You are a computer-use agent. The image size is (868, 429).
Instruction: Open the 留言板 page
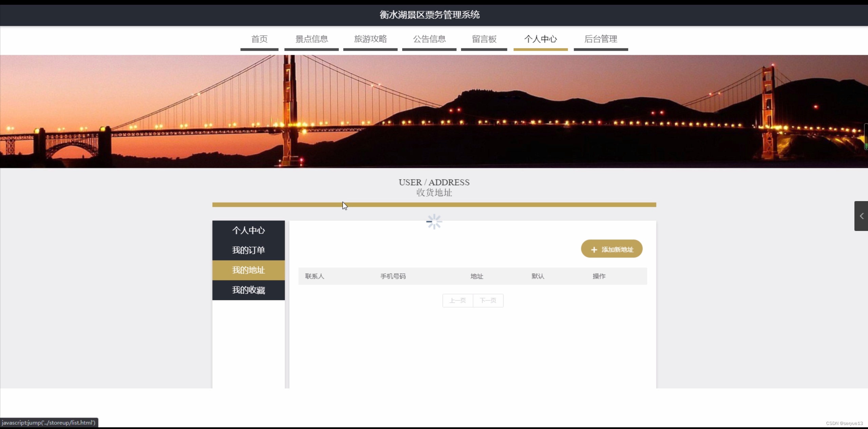coord(484,39)
